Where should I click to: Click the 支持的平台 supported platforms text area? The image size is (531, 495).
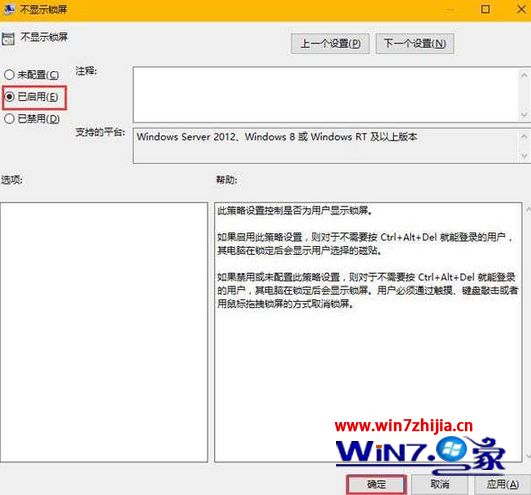pos(326,146)
